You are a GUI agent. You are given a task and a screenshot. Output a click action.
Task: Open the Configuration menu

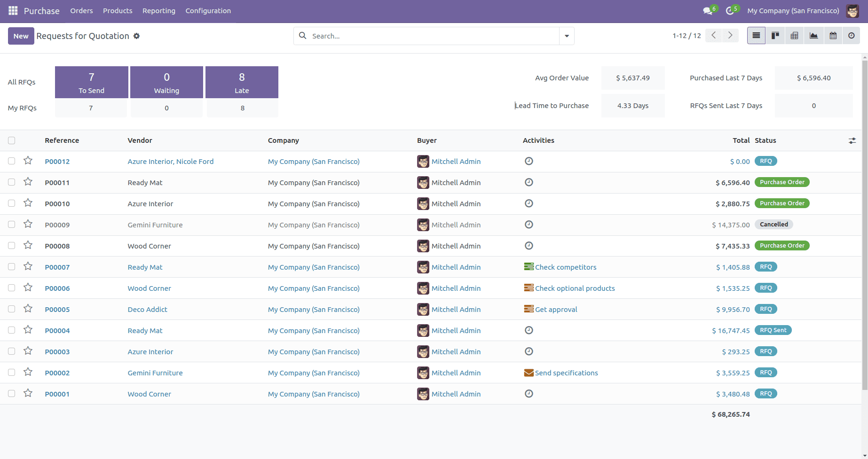[208, 10]
